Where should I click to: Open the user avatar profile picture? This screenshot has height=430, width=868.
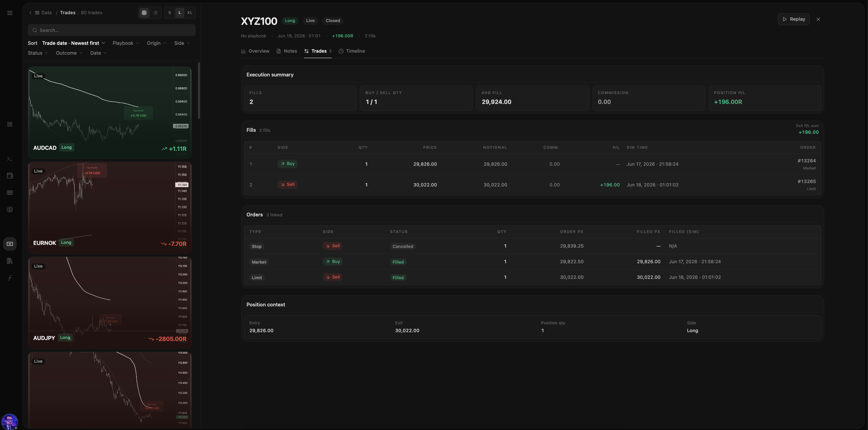point(10,422)
